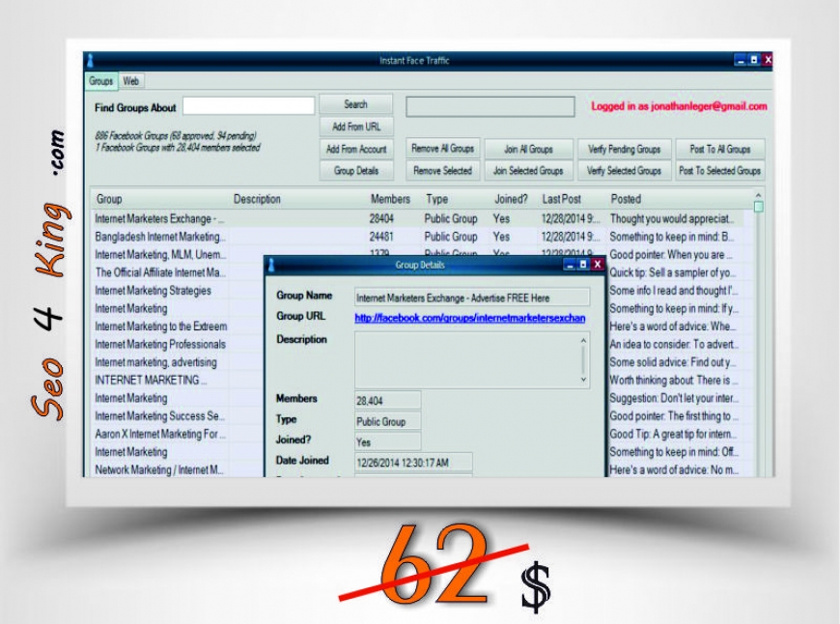Sort by the Group column header
Viewport: 840px width, 624px height.
click(x=109, y=199)
